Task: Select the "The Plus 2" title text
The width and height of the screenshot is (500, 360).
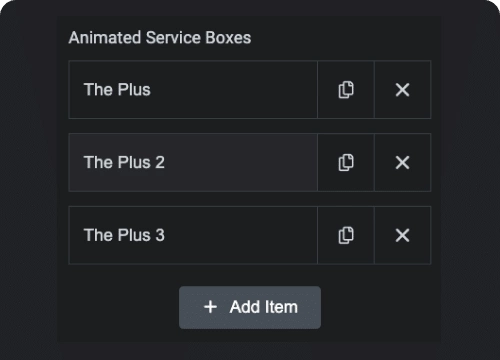Action: [x=124, y=162]
